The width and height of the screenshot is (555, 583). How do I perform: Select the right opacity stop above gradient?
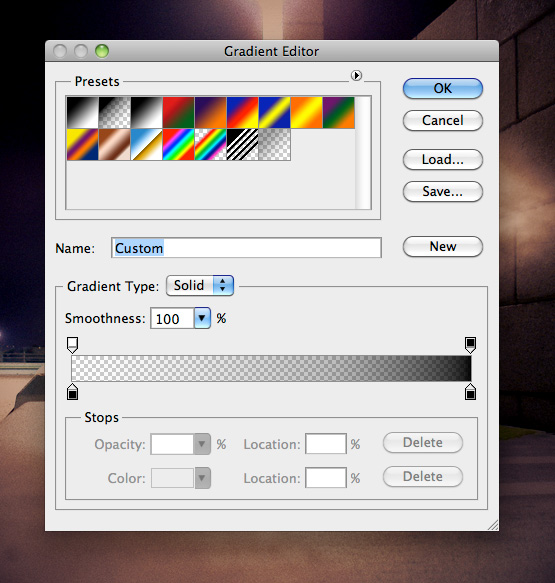pyautogui.click(x=470, y=345)
